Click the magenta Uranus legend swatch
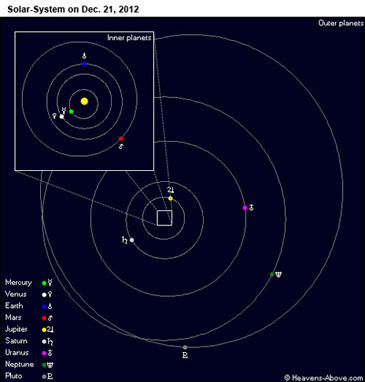 coord(44,353)
